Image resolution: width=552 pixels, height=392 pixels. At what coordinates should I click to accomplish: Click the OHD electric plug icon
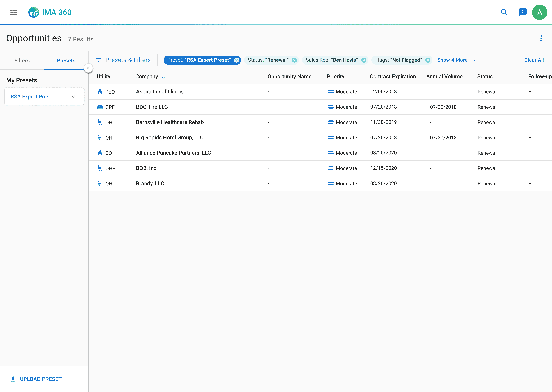tap(100, 122)
